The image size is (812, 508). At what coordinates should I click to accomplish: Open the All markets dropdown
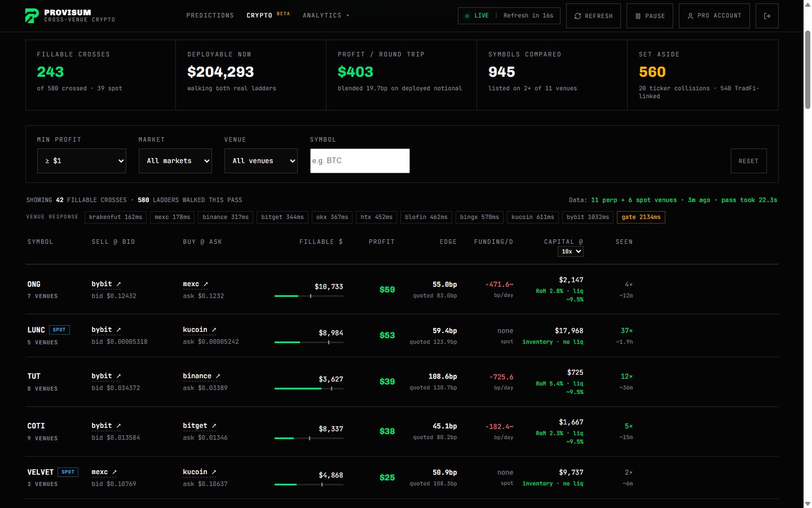[x=175, y=161]
